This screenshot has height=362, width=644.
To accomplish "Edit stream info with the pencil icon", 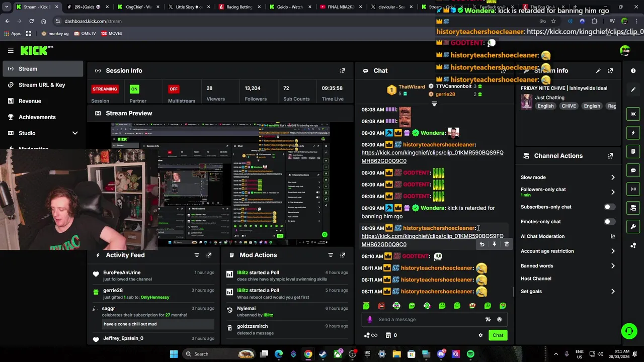I will click(598, 71).
